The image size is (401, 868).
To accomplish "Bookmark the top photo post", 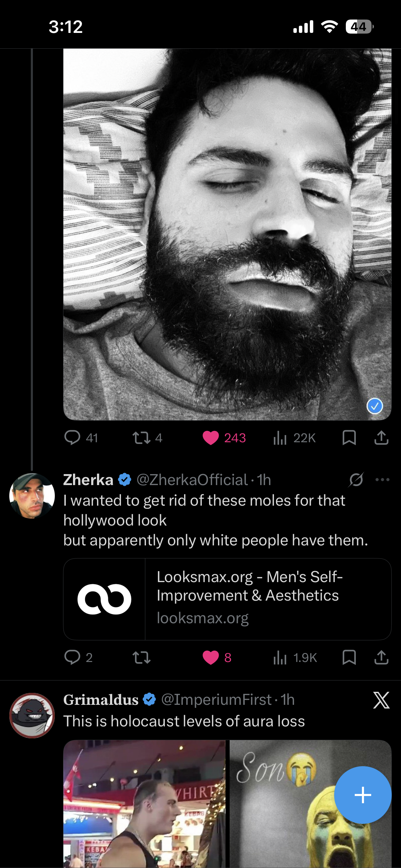I will point(349,438).
